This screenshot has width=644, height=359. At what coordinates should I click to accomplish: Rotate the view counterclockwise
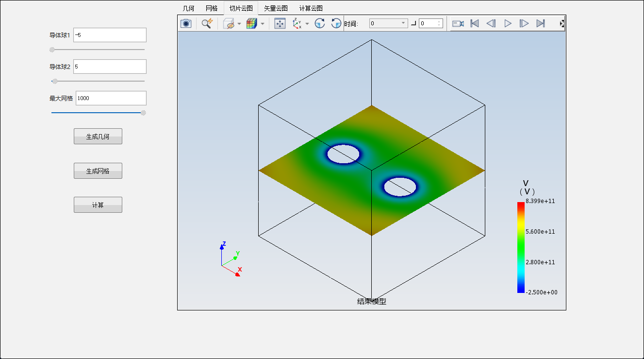pos(336,23)
